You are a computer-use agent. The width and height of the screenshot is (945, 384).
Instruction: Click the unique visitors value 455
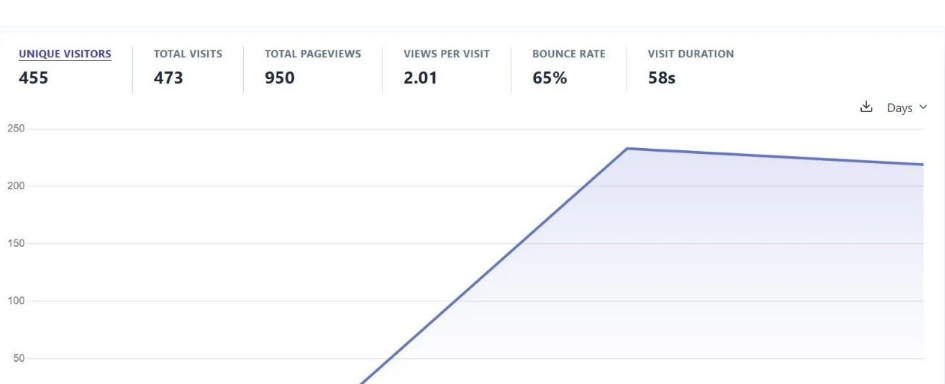click(34, 78)
